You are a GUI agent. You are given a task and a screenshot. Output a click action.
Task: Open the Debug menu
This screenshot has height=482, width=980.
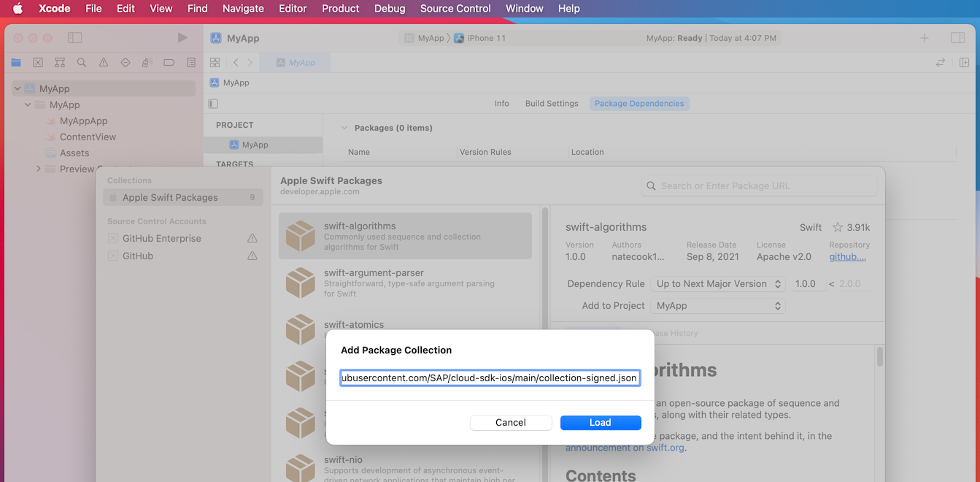click(x=390, y=9)
